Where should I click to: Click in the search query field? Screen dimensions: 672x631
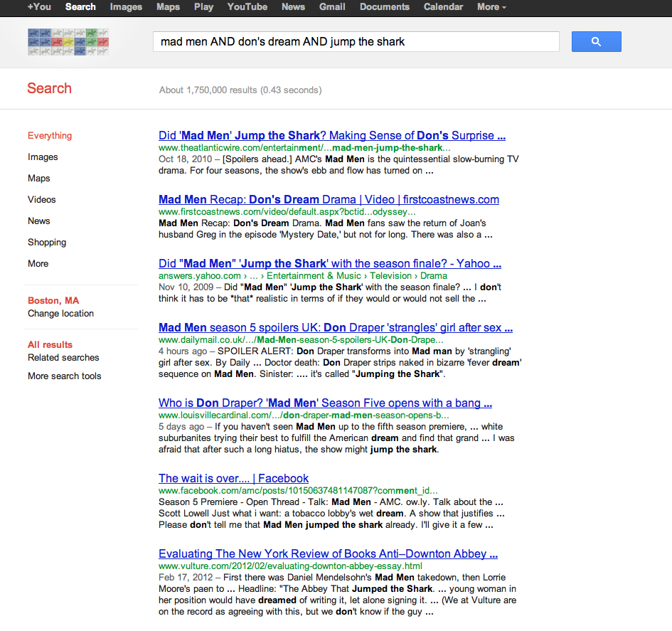[x=356, y=41]
